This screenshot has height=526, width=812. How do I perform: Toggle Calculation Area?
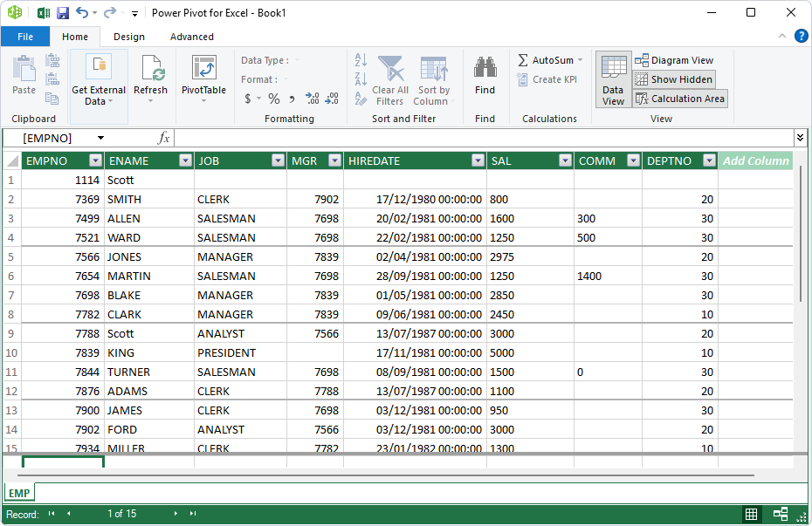coord(680,99)
